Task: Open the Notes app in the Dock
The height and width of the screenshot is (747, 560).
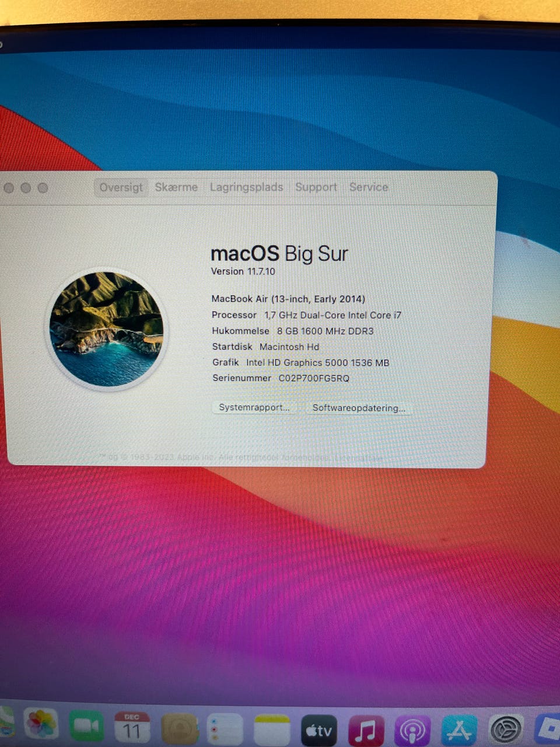Action: 272,730
